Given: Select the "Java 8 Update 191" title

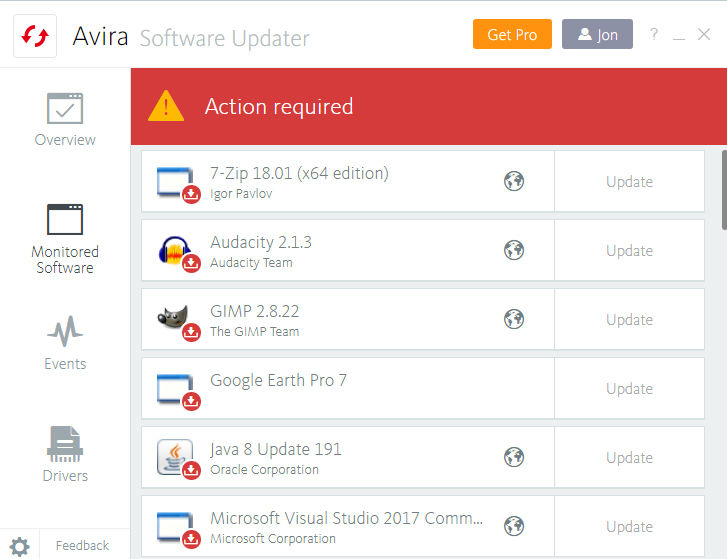Looking at the screenshot, I should (275, 450).
